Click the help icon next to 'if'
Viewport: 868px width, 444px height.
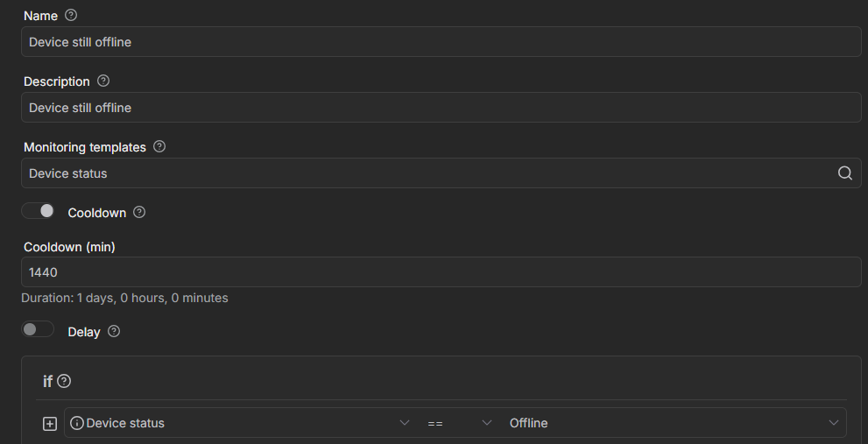[64, 381]
